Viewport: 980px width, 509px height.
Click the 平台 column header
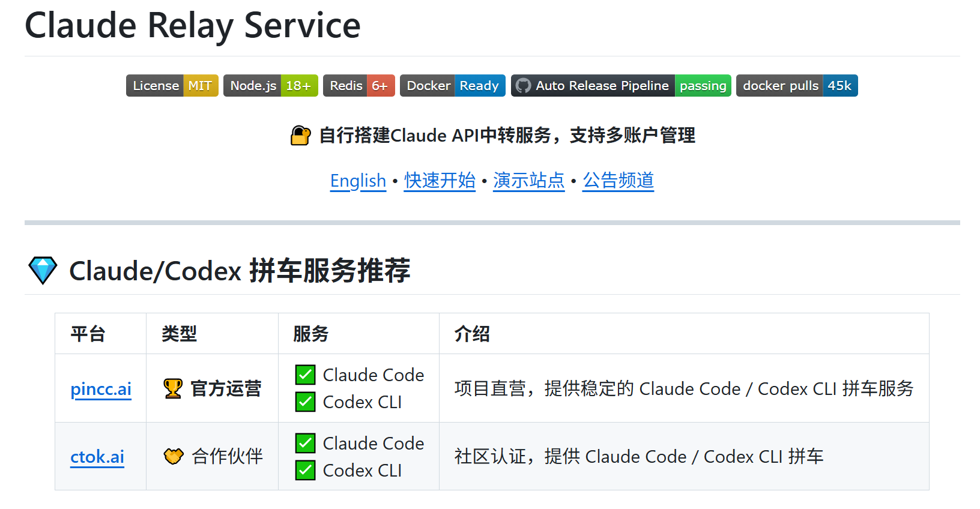88,334
